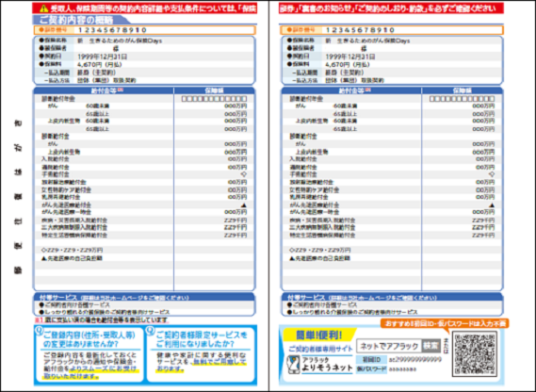Click the empty squares row in the left page's 診断給付年金 row

coord(214,99)
